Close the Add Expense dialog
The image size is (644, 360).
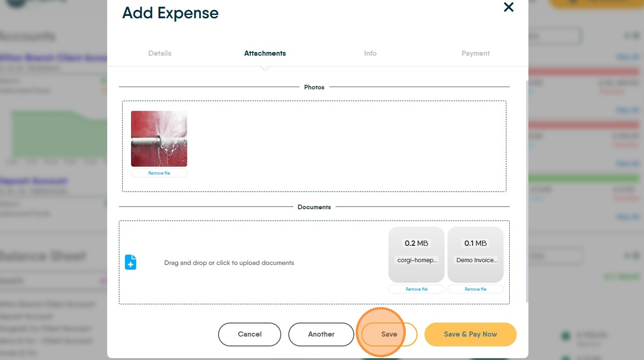click(508, 7)
